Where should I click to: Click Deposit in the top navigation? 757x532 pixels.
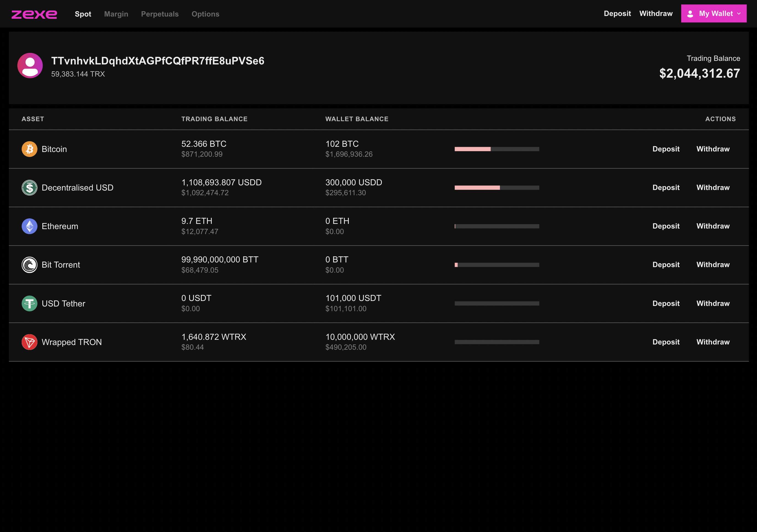tap(617, 13)
